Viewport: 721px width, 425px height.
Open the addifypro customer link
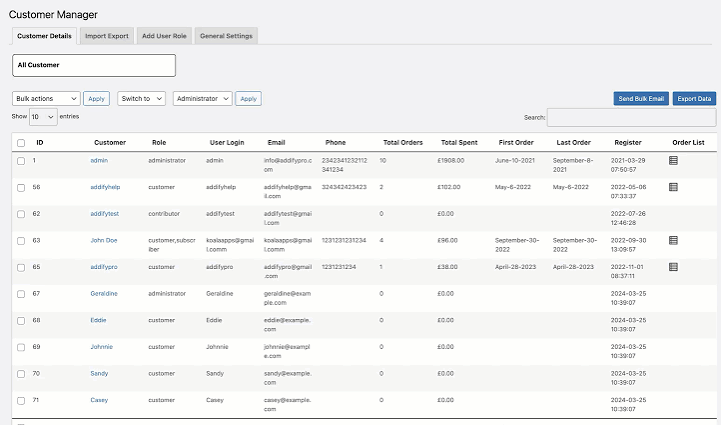(x=104, y=267)
